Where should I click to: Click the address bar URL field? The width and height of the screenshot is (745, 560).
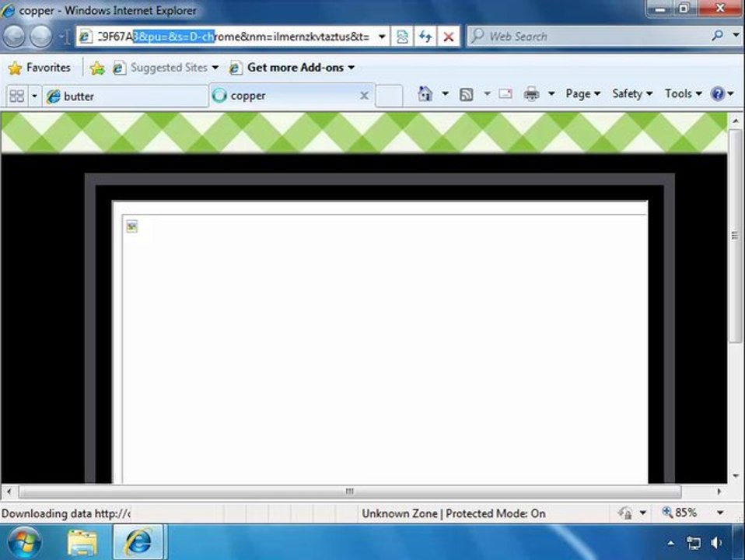click(x=233, y=37)
